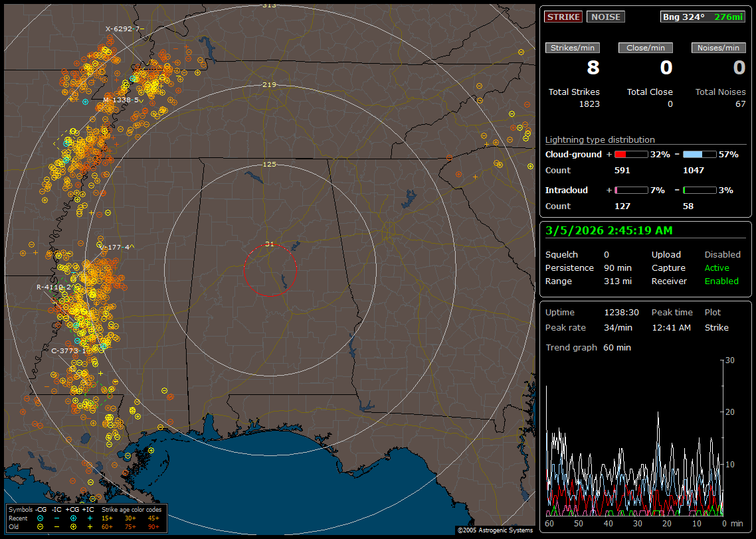Click the Astrogenic Systems copyright text

(x=495, y=530)
